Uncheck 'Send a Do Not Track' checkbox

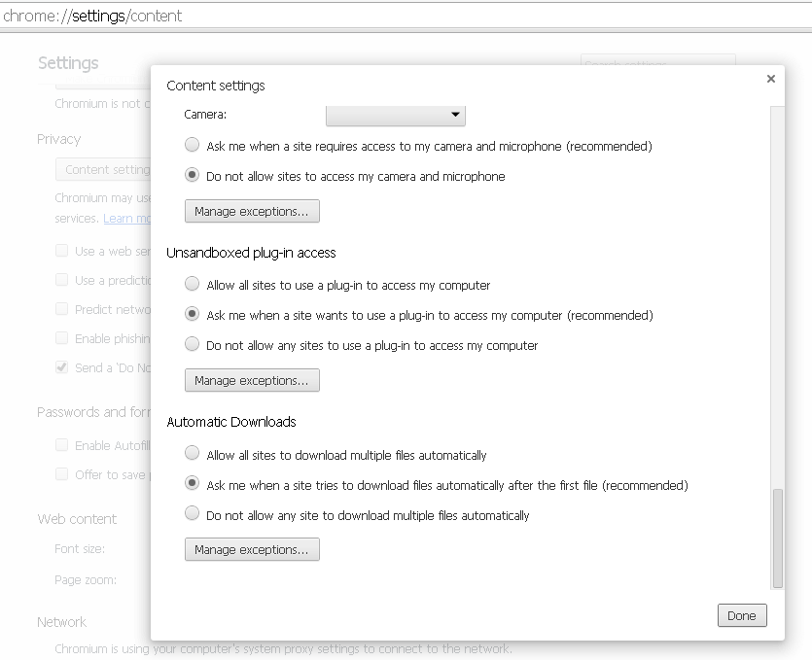point(61,367)
